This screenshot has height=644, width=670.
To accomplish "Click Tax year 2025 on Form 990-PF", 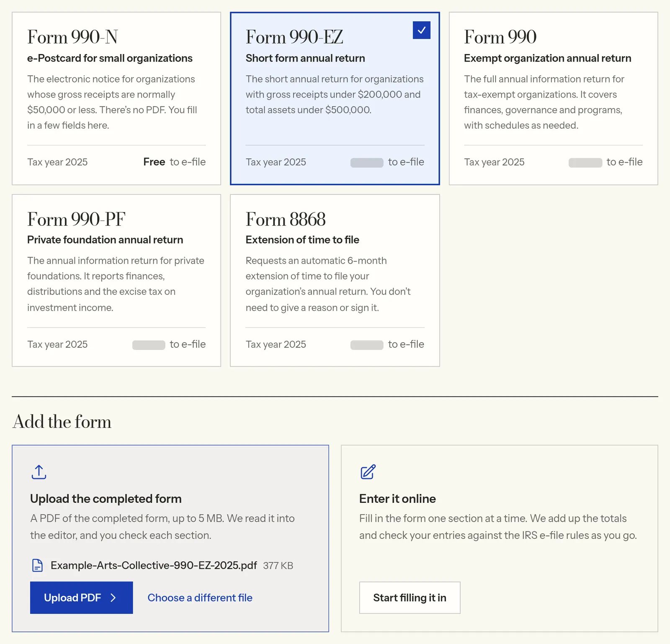I will tap(57, 344).
